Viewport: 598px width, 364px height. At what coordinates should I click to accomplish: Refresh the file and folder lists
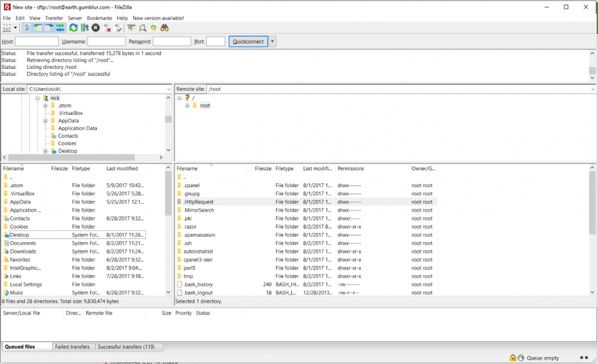click(x=73, y=28)
